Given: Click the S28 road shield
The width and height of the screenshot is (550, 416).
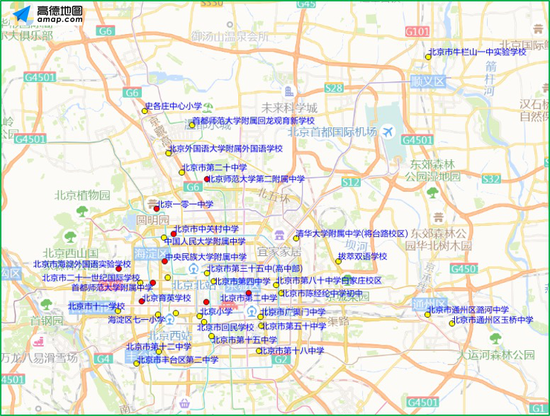Looking at the screenshot, I should (334, 88).
